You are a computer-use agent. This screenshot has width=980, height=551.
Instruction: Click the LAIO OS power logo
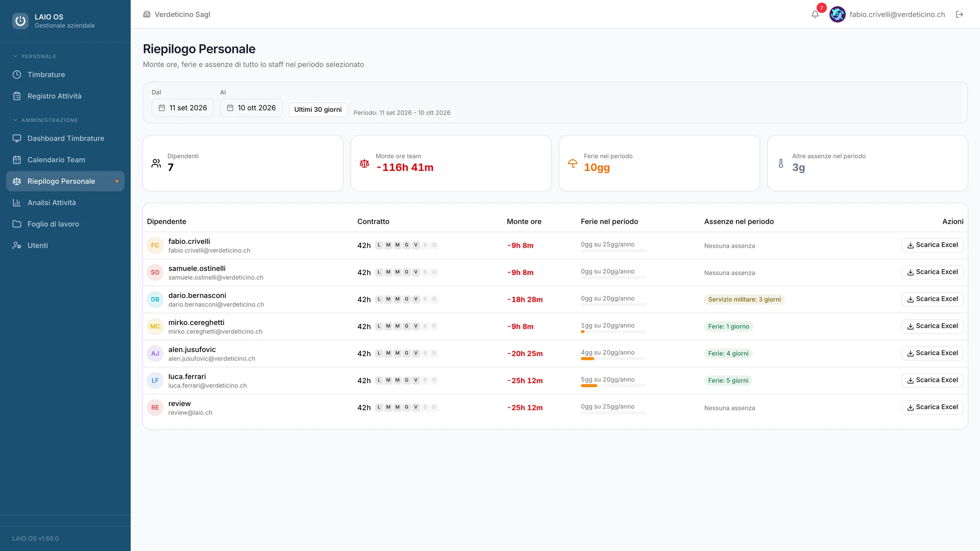(x=20, y=20)
